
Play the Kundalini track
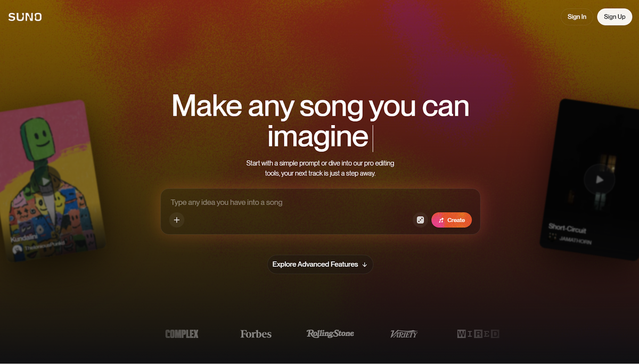pos(46,181)
